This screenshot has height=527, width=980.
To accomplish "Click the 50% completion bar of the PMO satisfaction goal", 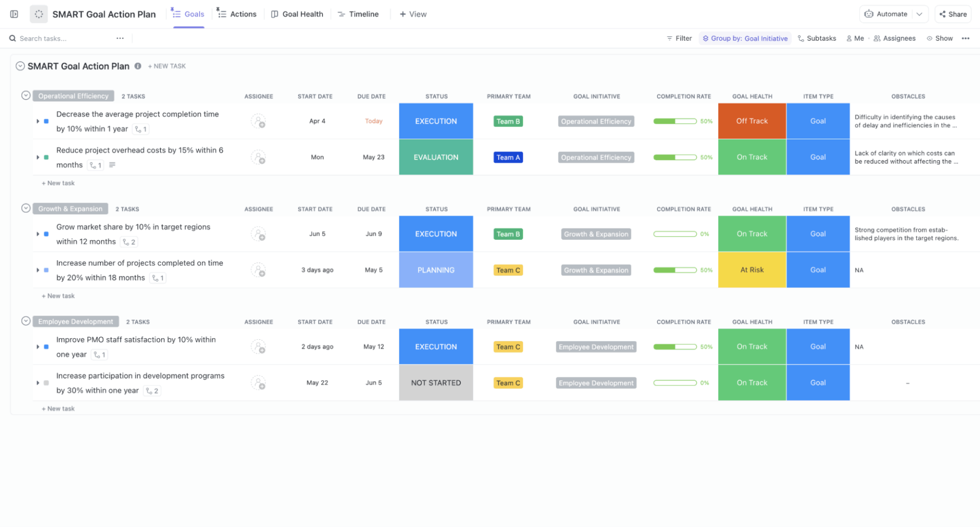I will tap(675, 346).
